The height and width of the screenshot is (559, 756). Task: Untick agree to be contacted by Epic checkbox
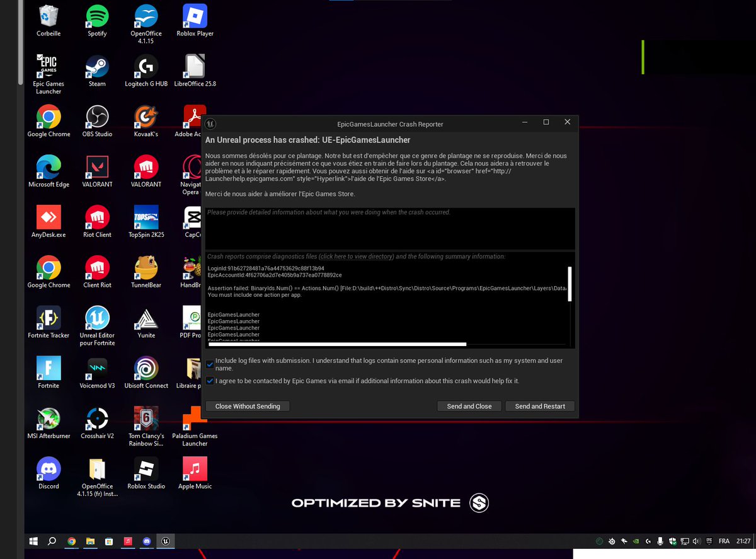(x=210, y=381)
